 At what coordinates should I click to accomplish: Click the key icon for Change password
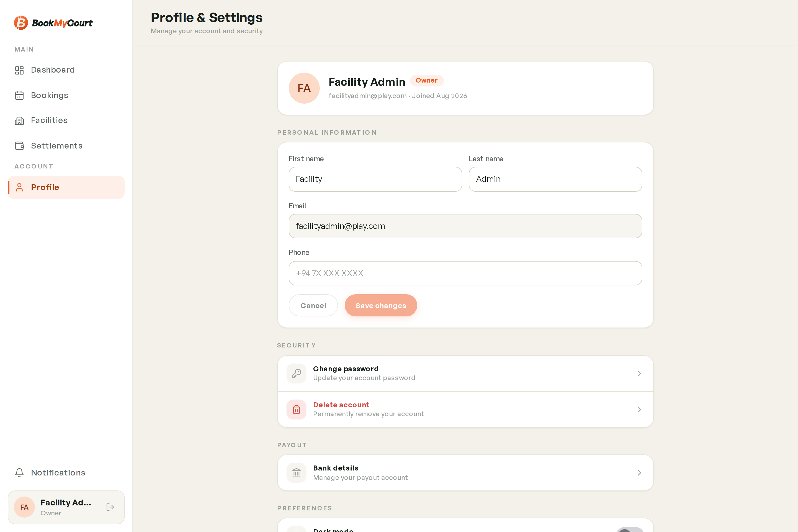click(x=296, y=374)
